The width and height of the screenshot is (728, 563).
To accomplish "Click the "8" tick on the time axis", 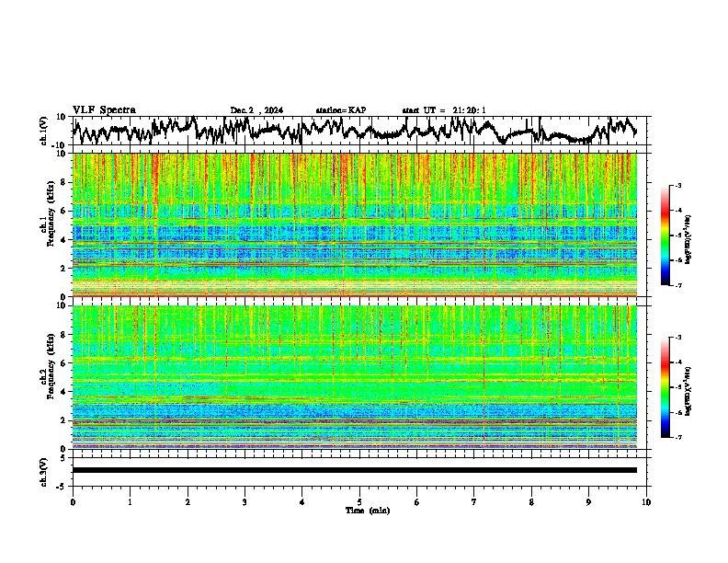I will (531, 502).
